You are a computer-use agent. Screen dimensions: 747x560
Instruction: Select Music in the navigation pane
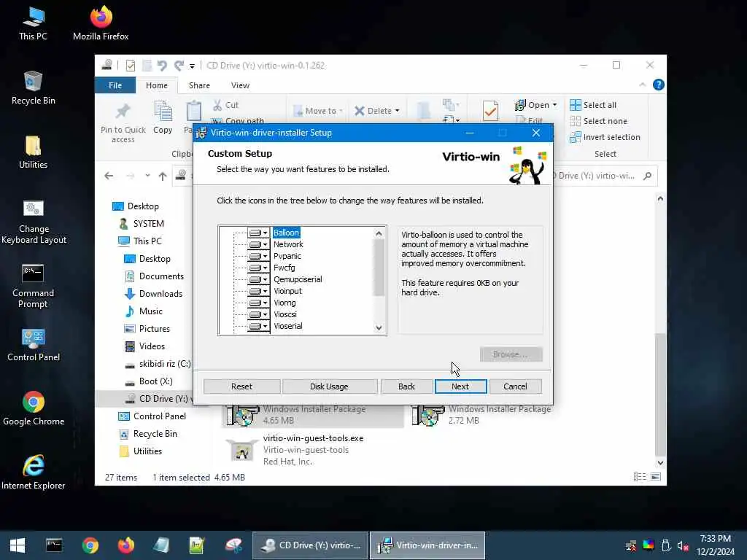[x=143, y=311]
